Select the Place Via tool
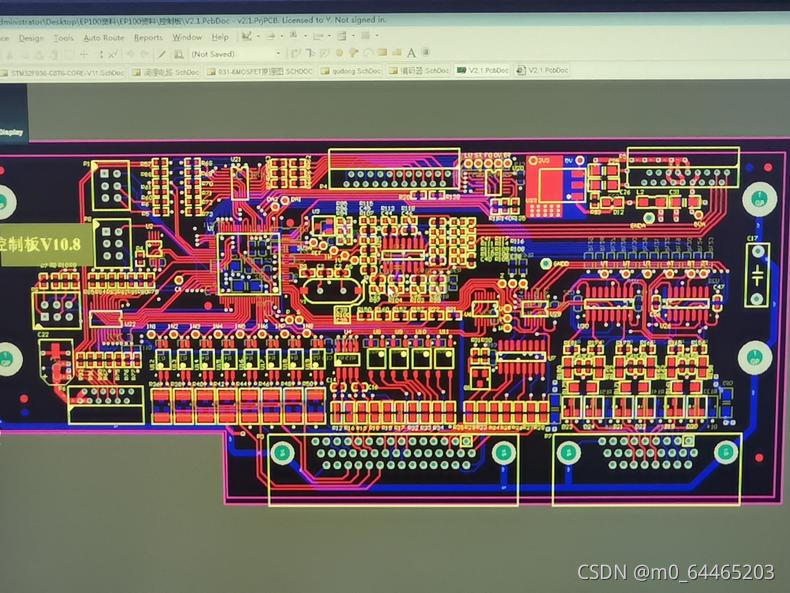 click(353, 52)
